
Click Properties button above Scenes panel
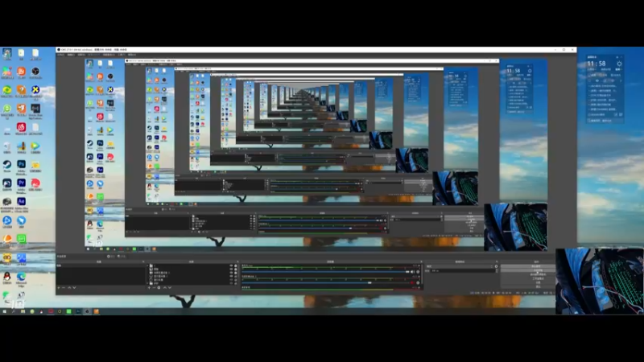tap(110, 257)
